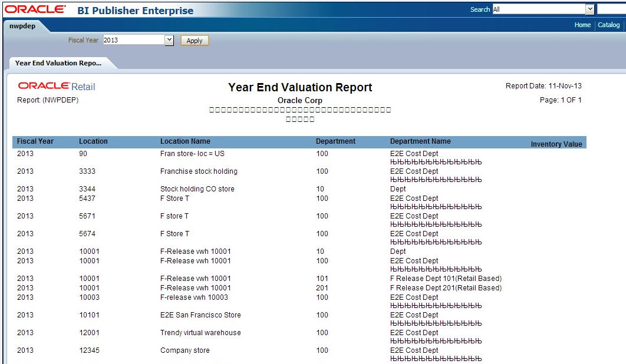Image resolution: width=626 pixels, height=364 pixels.
Task: Click department 10 in the 3344 row
Action: (x=320, y=189)
